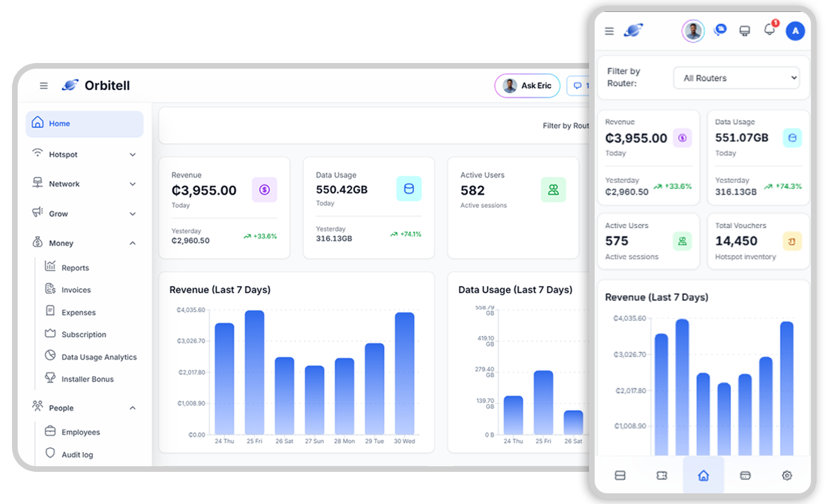Click the 551.07GB Data Usage value in mobile view
Viewport: 833px width, 504px height.
click(x=742, y=137)
